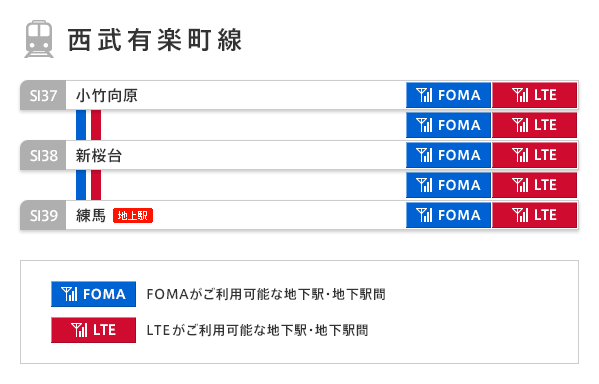Click LTE badge between 新桜台 and 練馬

(534, 185)
